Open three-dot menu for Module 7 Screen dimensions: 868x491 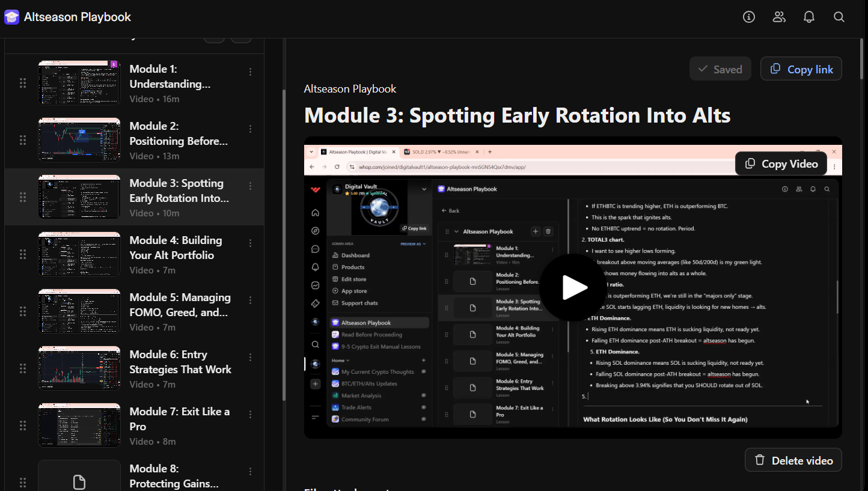[251, 414]
